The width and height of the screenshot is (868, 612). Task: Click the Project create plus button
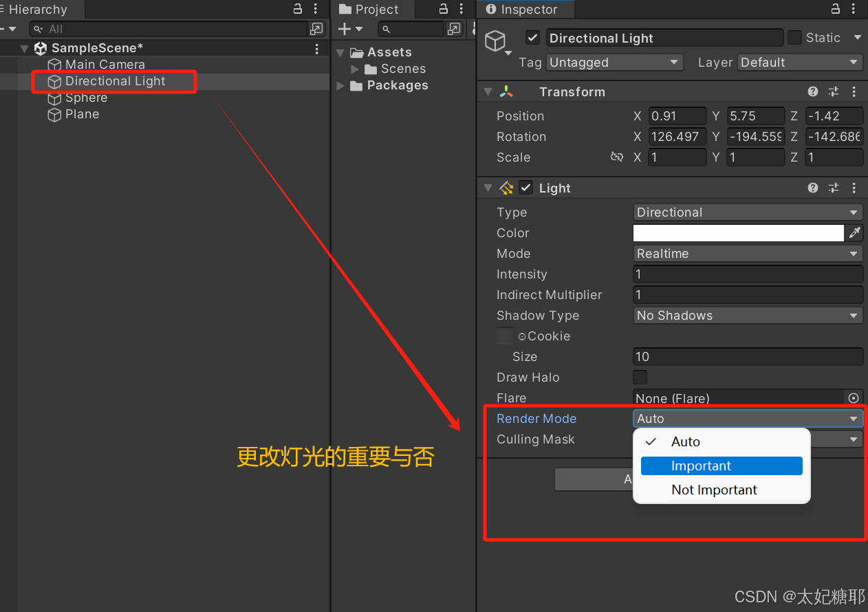click(345, 29)
